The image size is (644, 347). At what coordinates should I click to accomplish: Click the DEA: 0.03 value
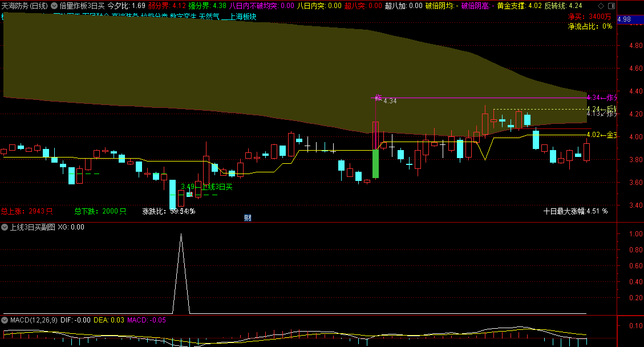109,320
